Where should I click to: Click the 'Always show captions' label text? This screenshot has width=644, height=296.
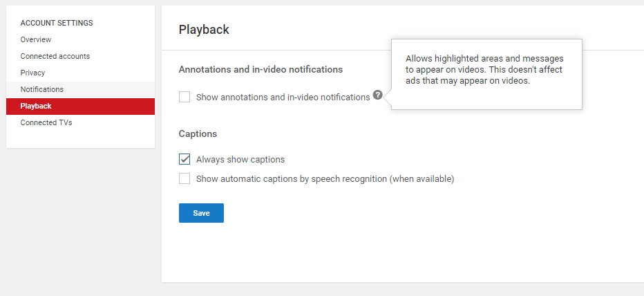pos(240,160)
